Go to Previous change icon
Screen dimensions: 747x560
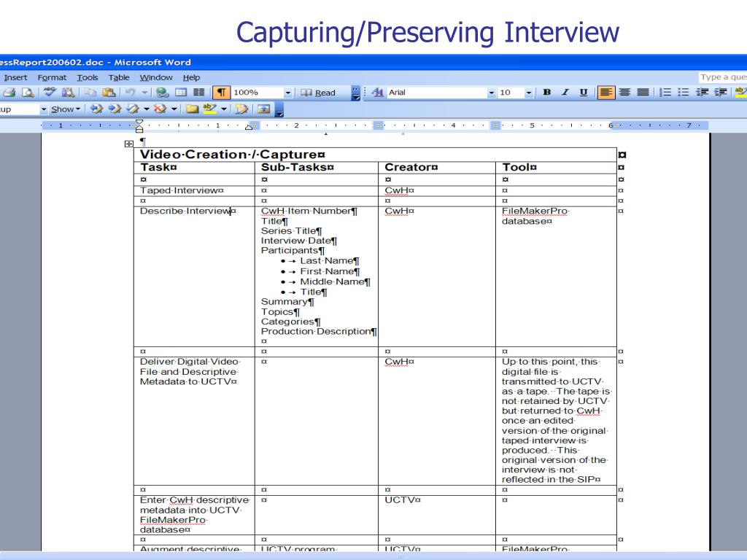coord(97,109)
